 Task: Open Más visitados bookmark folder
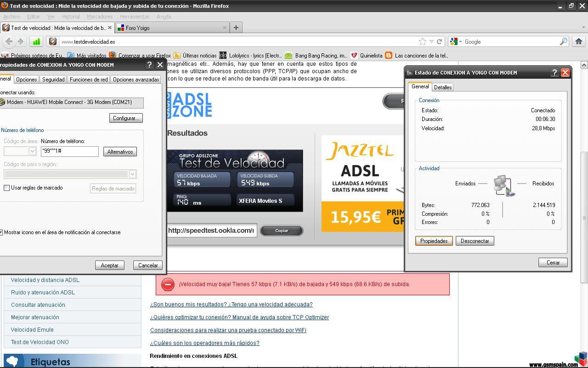click(87, 56)
